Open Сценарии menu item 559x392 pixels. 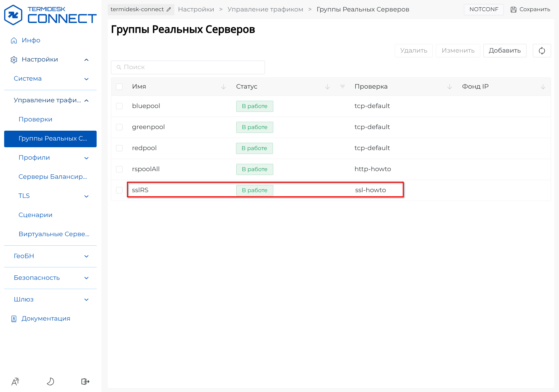pos(35,215)
